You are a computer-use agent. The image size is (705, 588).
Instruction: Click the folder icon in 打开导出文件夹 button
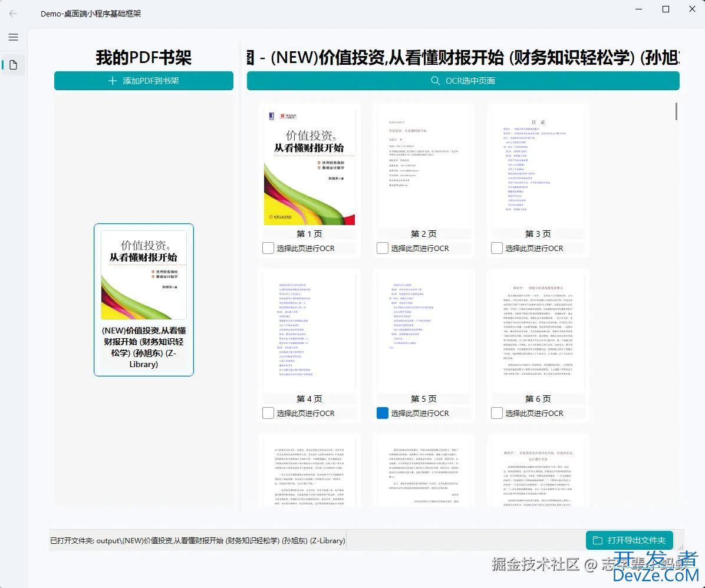(598, 540)
